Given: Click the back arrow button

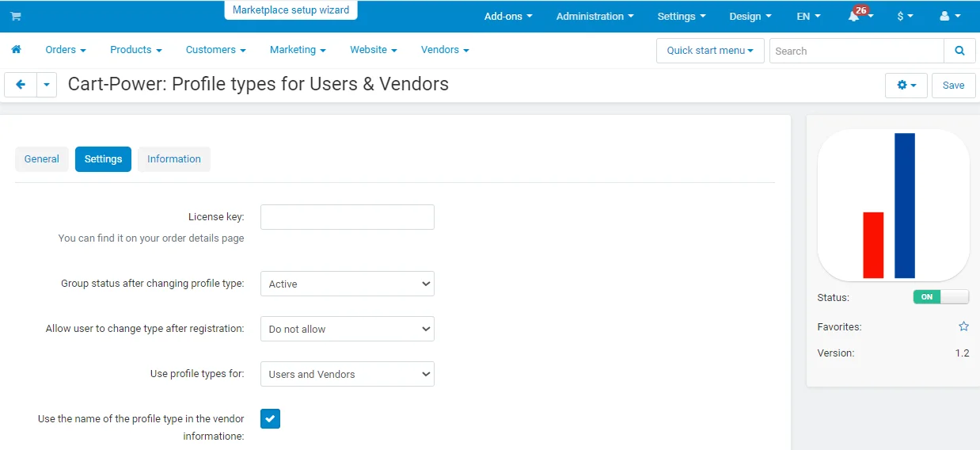Looking at the screenshot, I should point(21,85).
